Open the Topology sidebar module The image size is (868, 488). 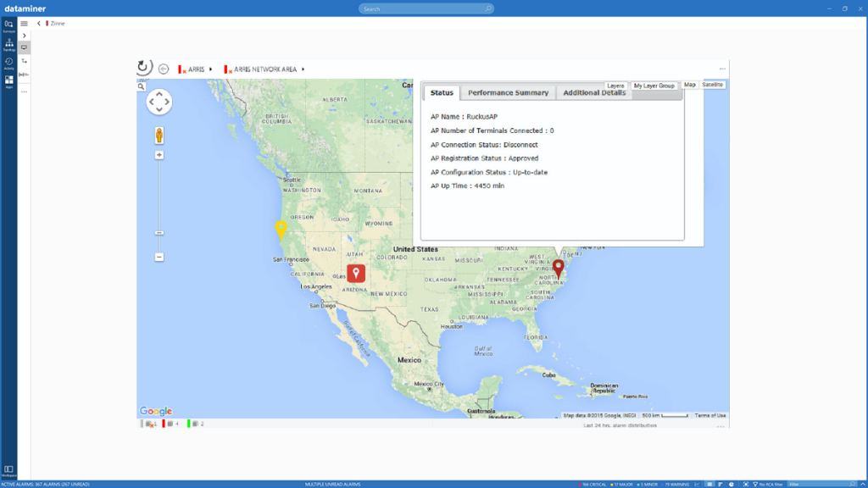8,45
